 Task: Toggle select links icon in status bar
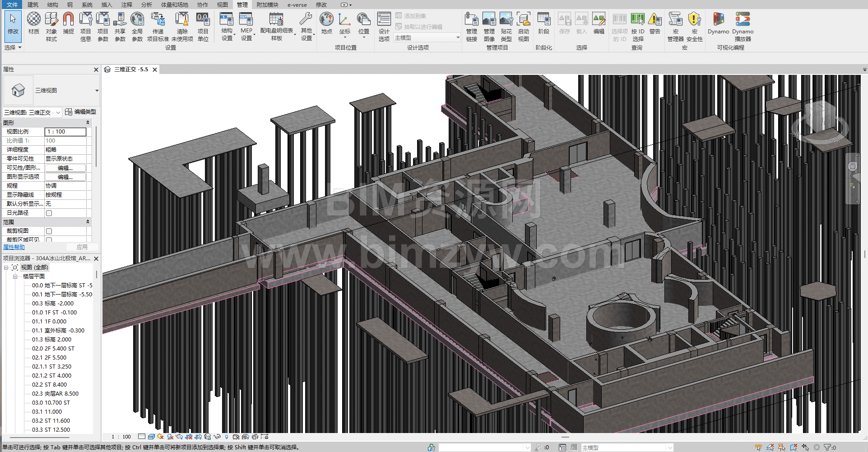click(758, 447)
